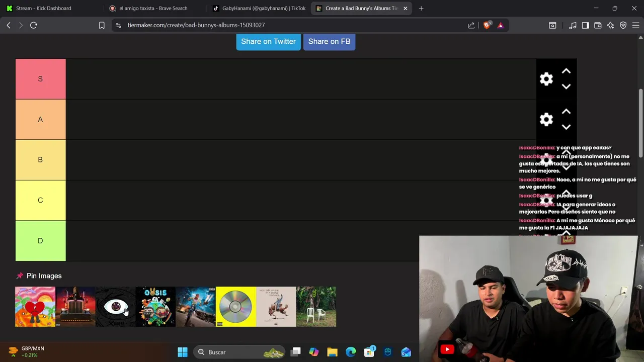Viewport: 644px width, 362px height.
Task: Pick the beige horse rider album cover
Action: click(x=276, y=307)
